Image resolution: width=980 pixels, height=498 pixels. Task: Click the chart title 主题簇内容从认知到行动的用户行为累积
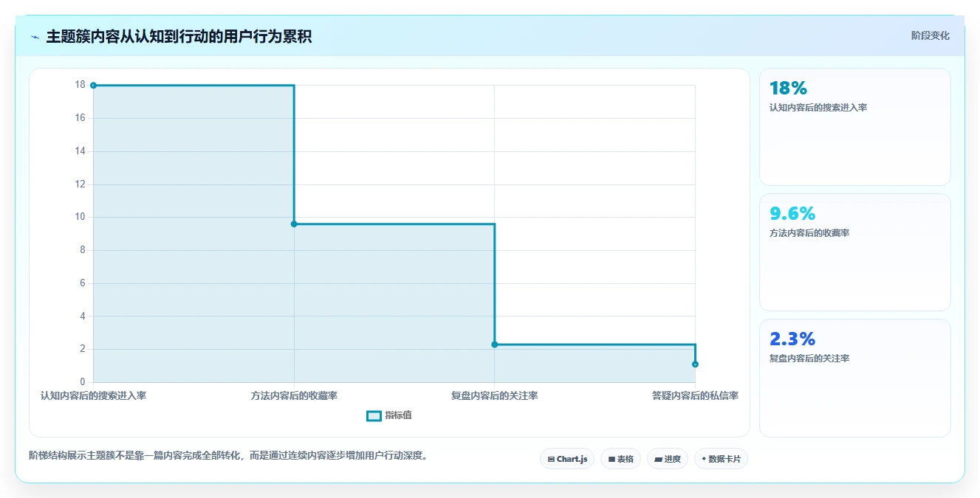click(179, 37)
